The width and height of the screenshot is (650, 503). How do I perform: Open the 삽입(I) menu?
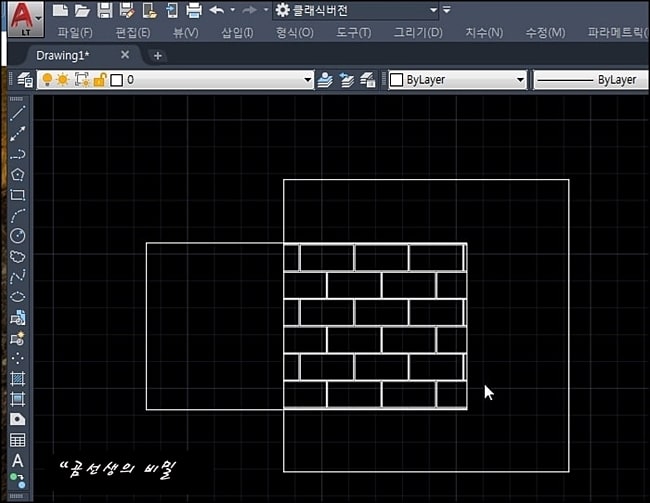237,32
